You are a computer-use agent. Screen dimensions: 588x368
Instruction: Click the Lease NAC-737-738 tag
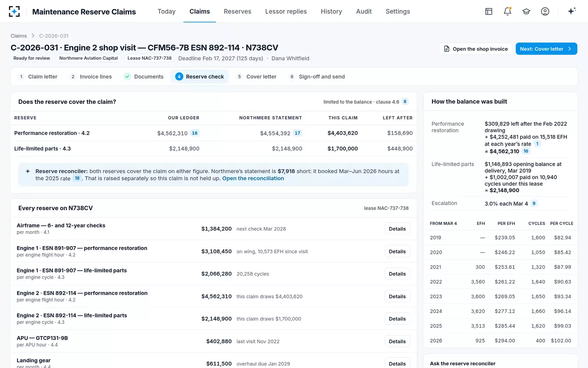click(x=149, y=58)
